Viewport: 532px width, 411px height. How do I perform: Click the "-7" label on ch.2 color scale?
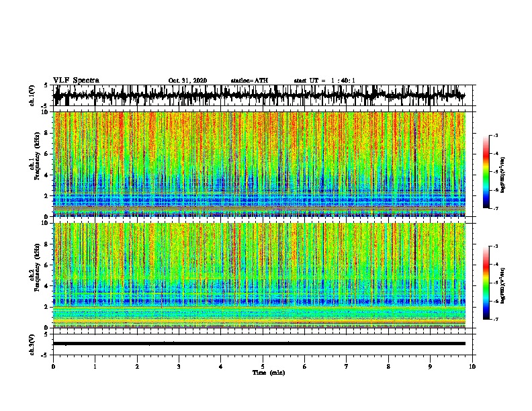[x=495, y=319]
